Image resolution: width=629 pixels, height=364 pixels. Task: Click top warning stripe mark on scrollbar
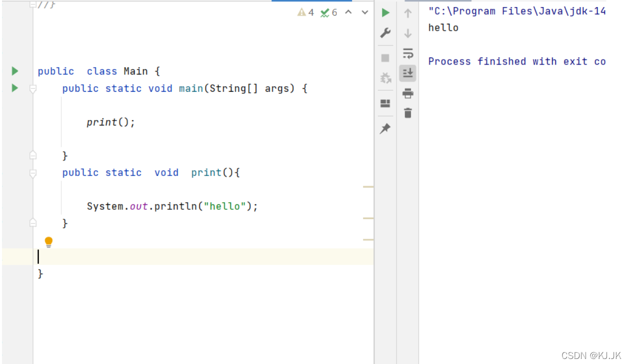click(x=368, y=187)
